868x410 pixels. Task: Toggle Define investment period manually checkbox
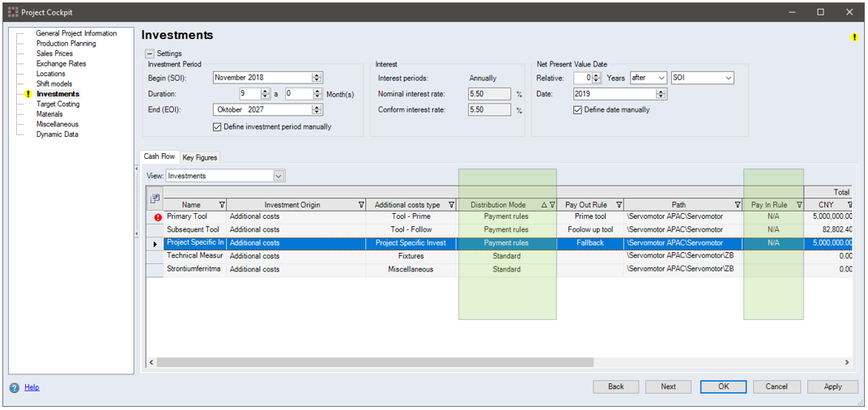(x=217, y=126)
